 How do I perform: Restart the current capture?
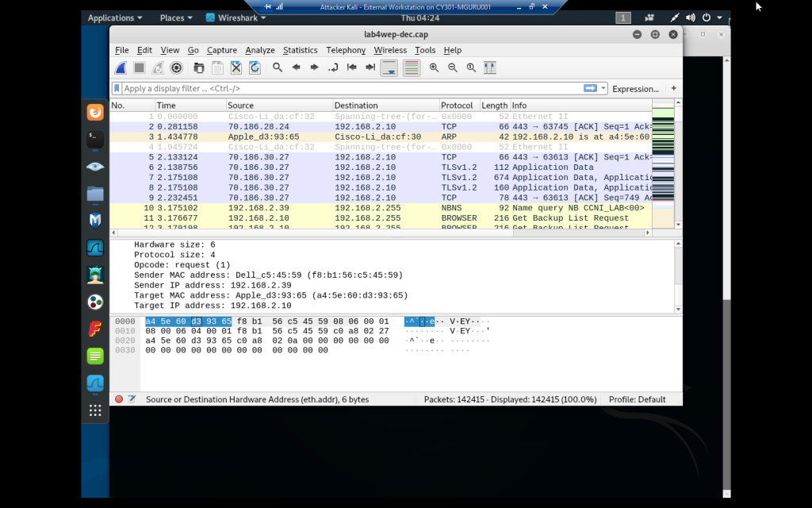(x=158, y=68)
